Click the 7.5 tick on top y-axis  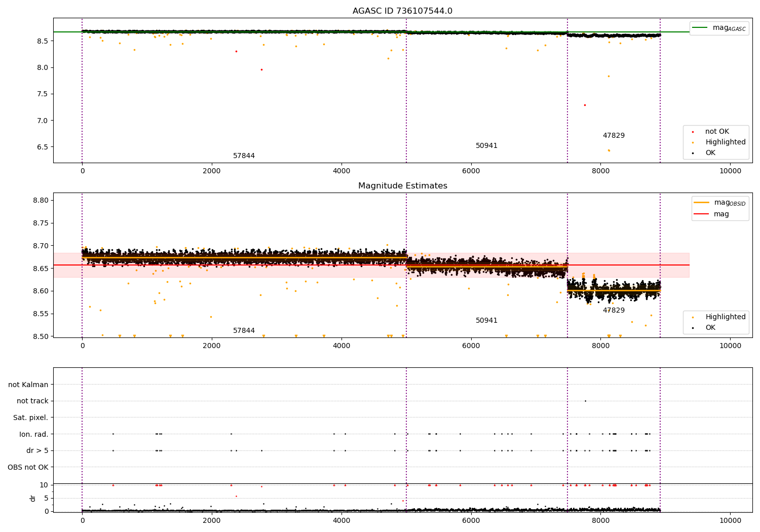point(42,94)
